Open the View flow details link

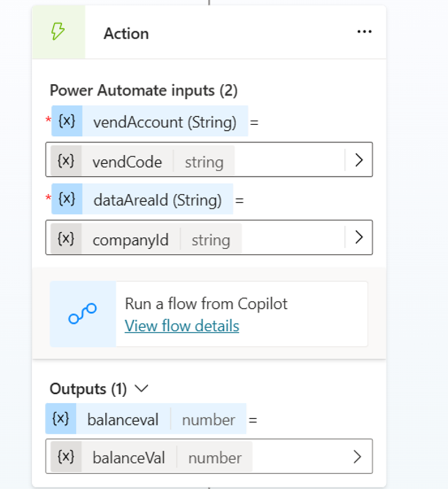pos(182,326)
